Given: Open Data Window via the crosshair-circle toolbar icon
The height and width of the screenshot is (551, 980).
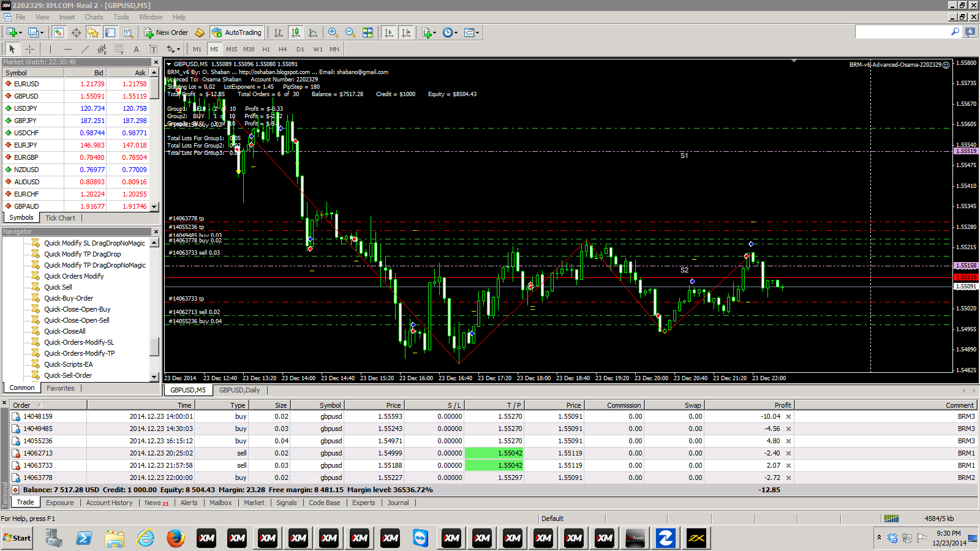Looking at the screenshot, I should tap(76, 32).
